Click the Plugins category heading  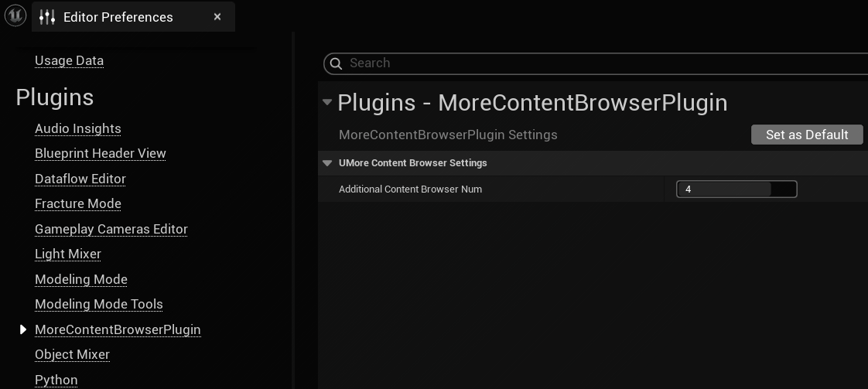click(55, 97)
